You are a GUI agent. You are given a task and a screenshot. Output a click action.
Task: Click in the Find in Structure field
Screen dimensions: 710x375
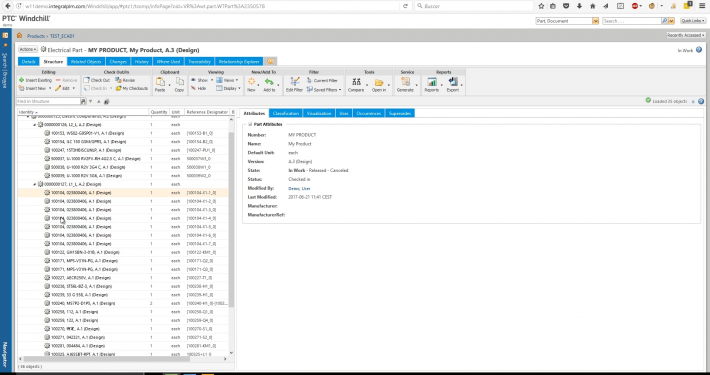click(x=48, y=101)
